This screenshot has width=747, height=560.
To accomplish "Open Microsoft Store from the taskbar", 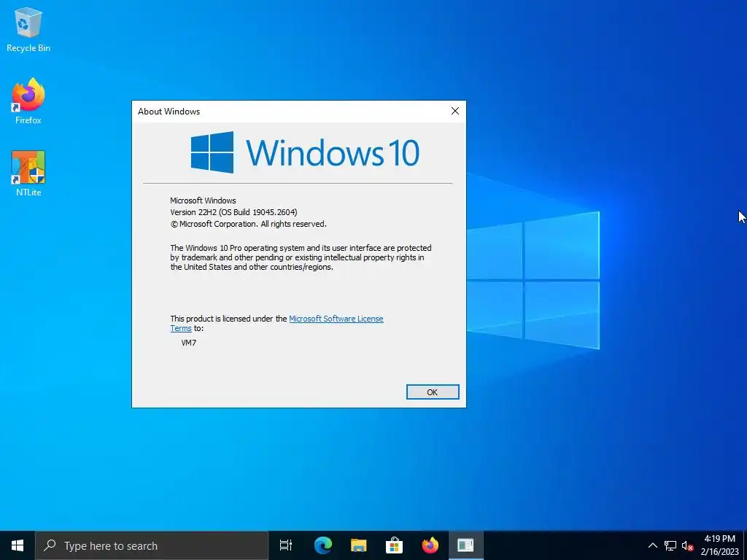I will pyautogui.click(x=395, y=545).
